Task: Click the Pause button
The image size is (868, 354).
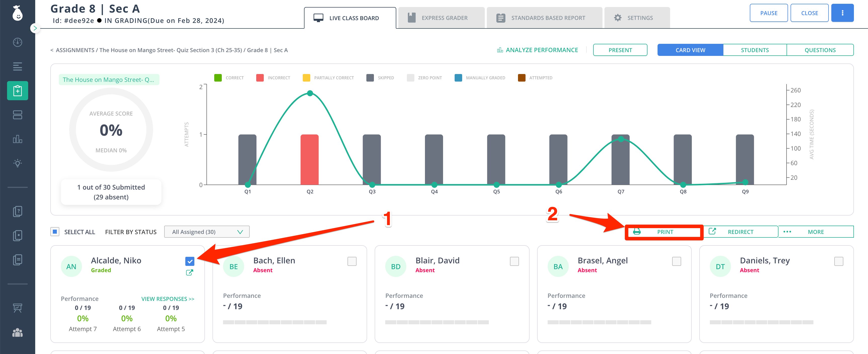Action: 769,13
